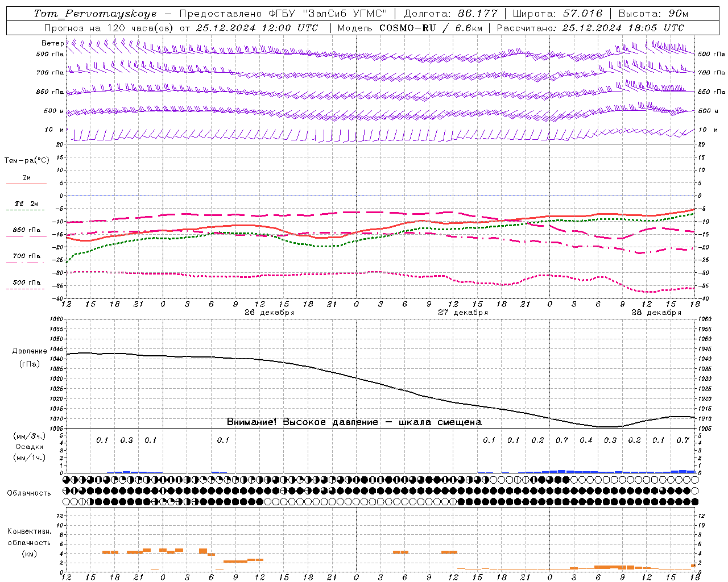
Task: Click the Тем-ра(°C) temperature panel label
Action: [x=27, y=161]
